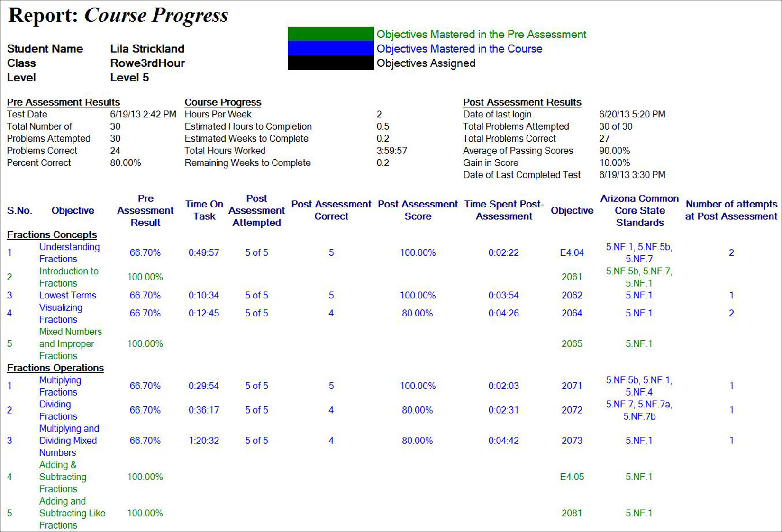Open the Understanding Fractions objective

click(69, 252)
